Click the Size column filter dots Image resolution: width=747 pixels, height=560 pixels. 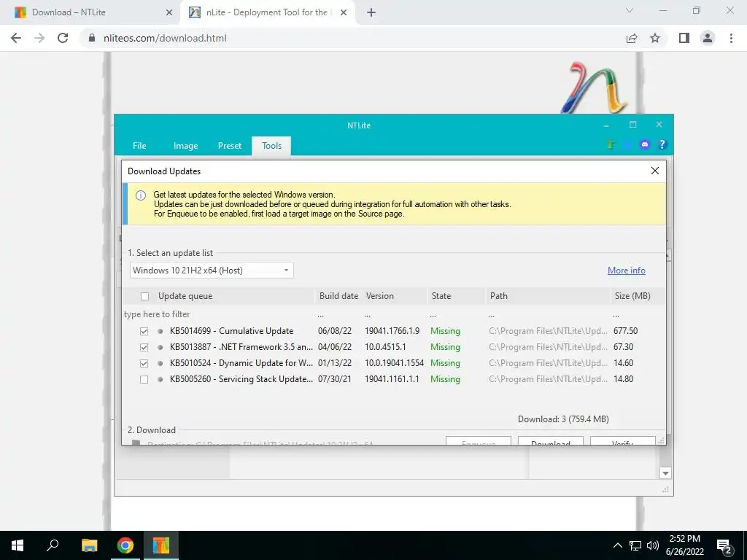point(616,315)
